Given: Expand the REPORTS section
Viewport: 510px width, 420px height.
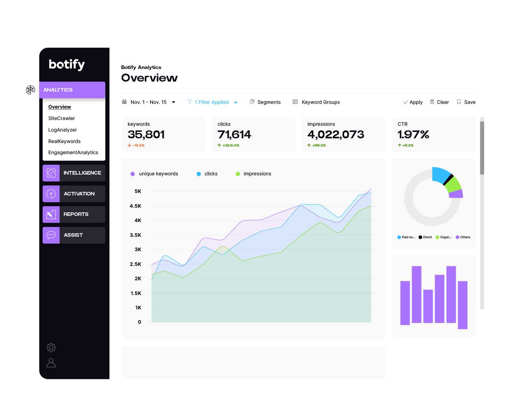Looking at the screenshot, I should [74, 214].
